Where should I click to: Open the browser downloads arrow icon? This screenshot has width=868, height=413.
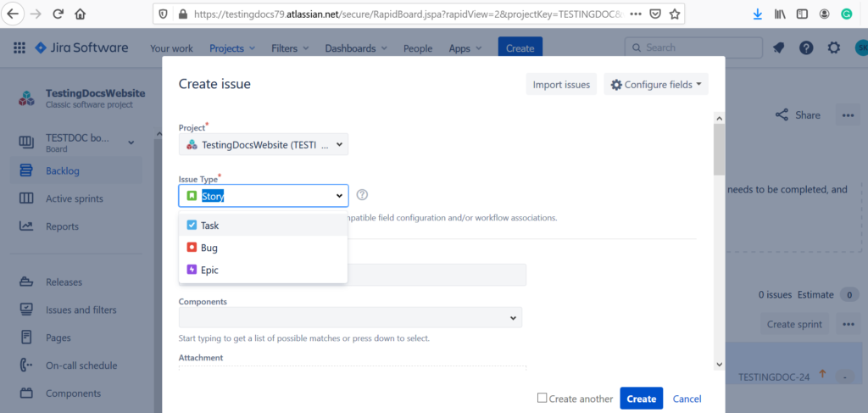coord(757,14)
